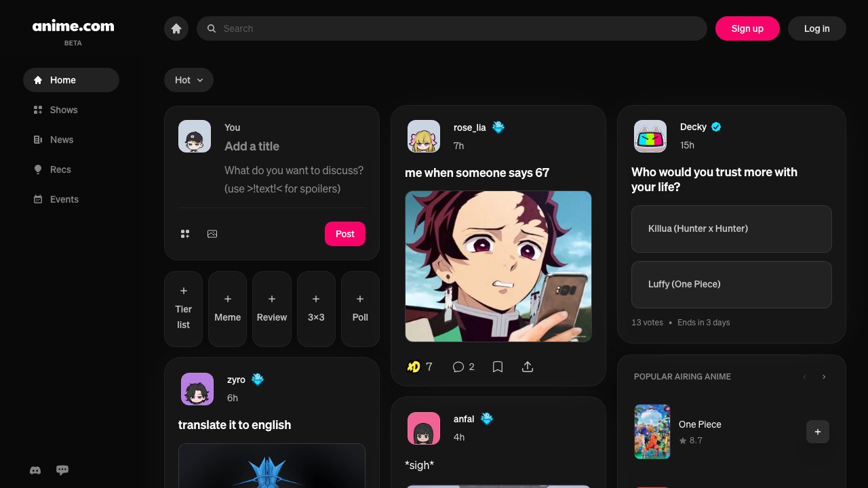Screen dimensions: 868x488
Task: Go to next popular airing anime
Action: [824, 377]
